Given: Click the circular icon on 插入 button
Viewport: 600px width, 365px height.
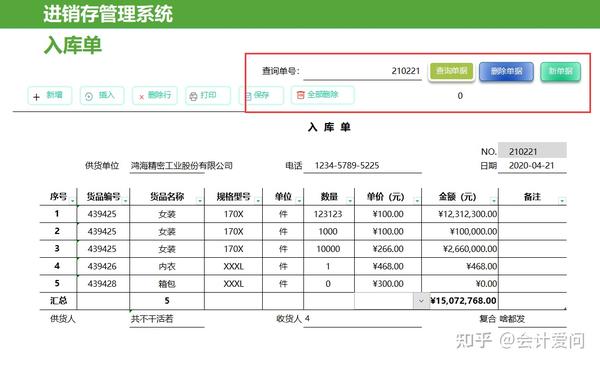Looking at the screenshot, I should click(89, 97).
